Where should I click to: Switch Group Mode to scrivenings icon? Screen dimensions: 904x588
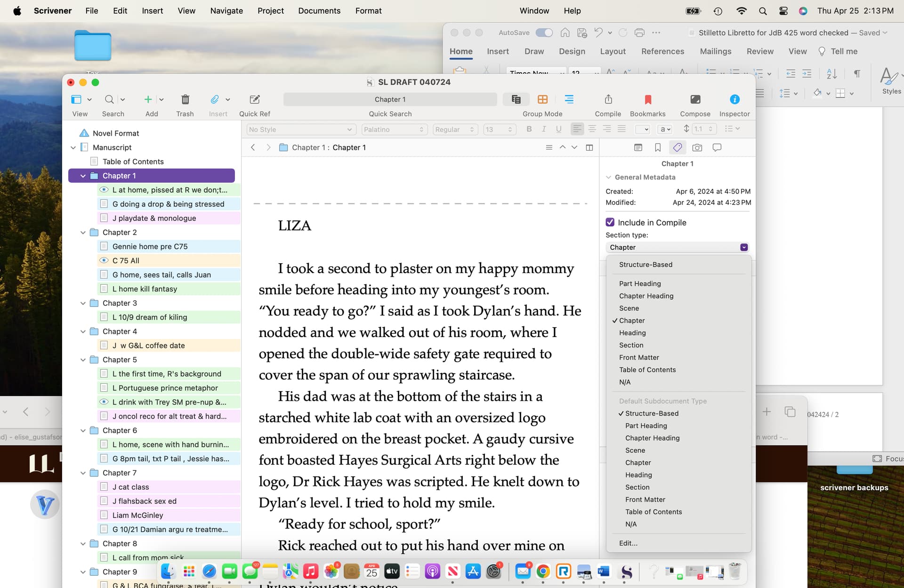[516, 99]
